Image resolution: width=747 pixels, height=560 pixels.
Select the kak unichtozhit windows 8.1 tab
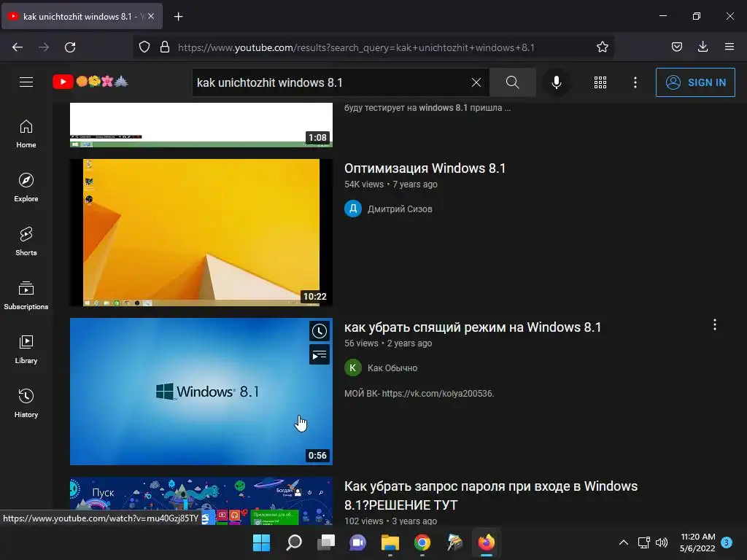[82, 16]
